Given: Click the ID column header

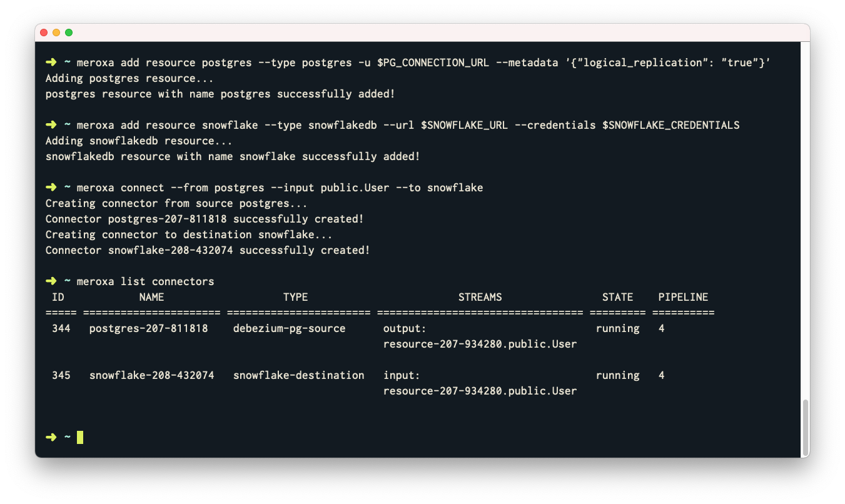Looking at the screenshot, I should pyautogui.click(x=58, y=297).
